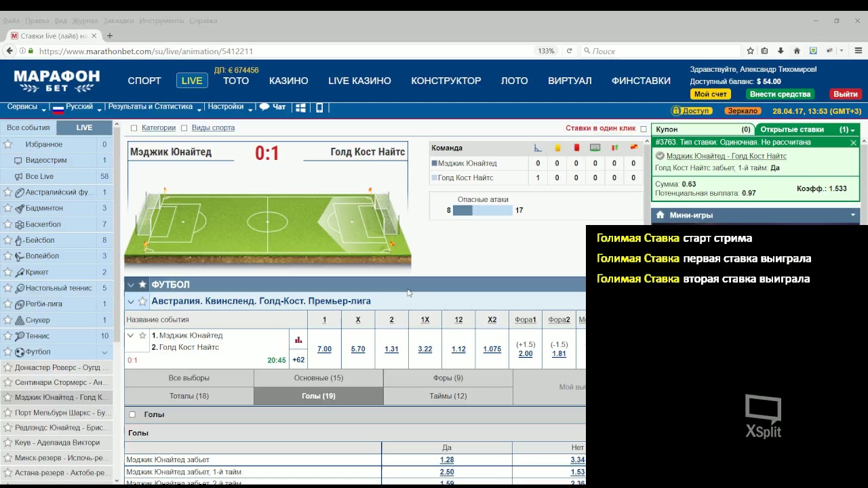Open the СПОРТ main menu

click(x=144, y=81)
